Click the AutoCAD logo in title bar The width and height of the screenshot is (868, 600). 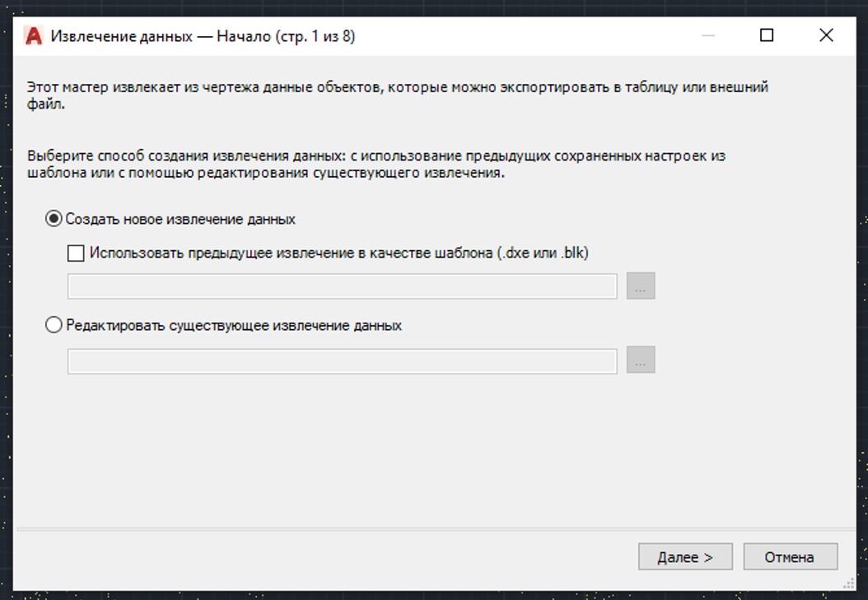tap(34, 36)
